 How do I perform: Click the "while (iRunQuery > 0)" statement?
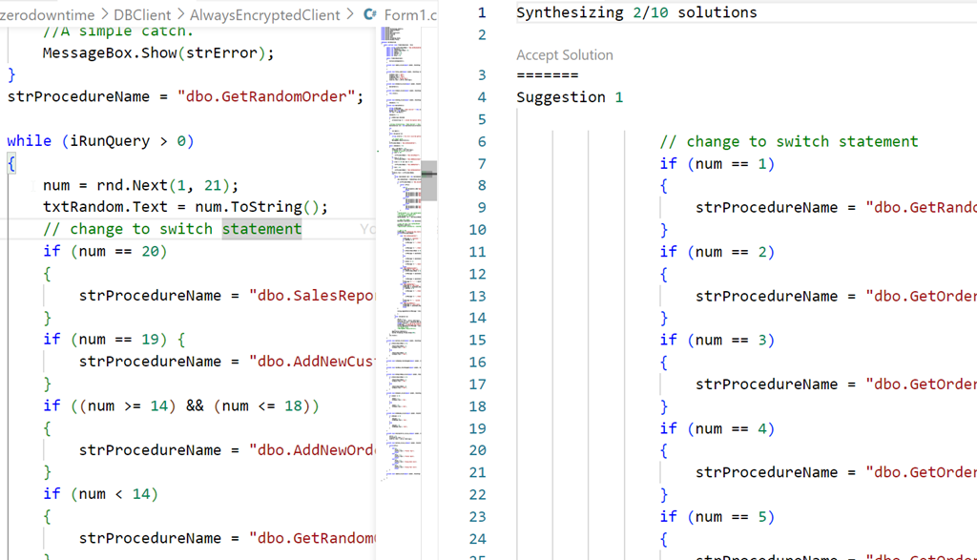tap(100, 141)
